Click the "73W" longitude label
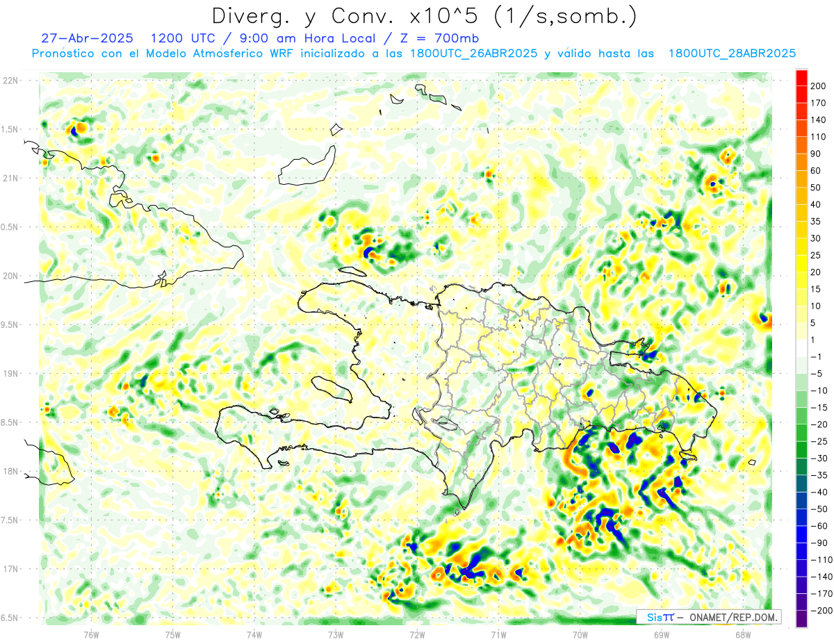 coord(335,634)
